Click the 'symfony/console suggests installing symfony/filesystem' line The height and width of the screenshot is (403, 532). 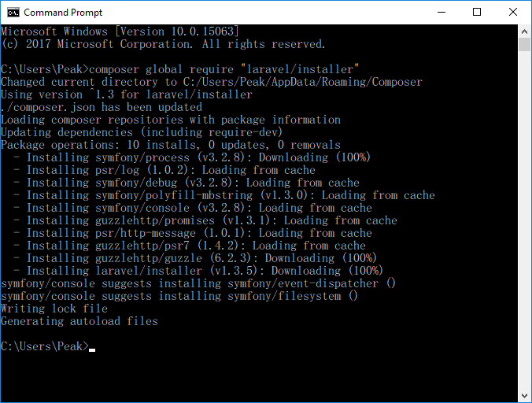pos(179,296)
